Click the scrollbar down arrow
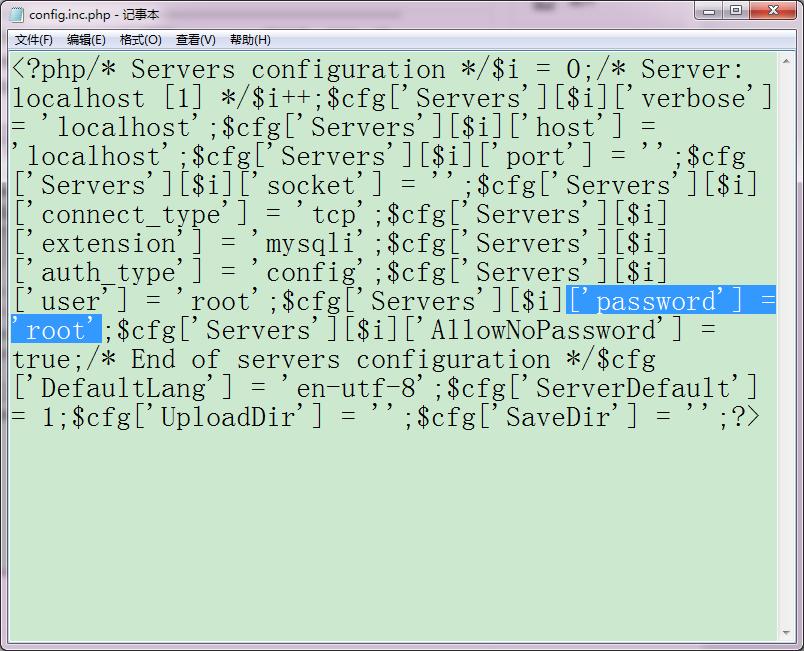 787,634
